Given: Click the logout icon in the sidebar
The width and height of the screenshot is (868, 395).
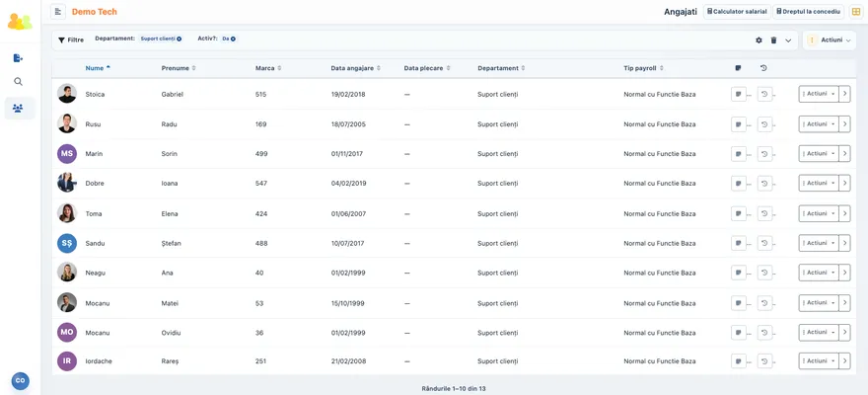Looking at the screenshot, I should (x=19, y=58).
